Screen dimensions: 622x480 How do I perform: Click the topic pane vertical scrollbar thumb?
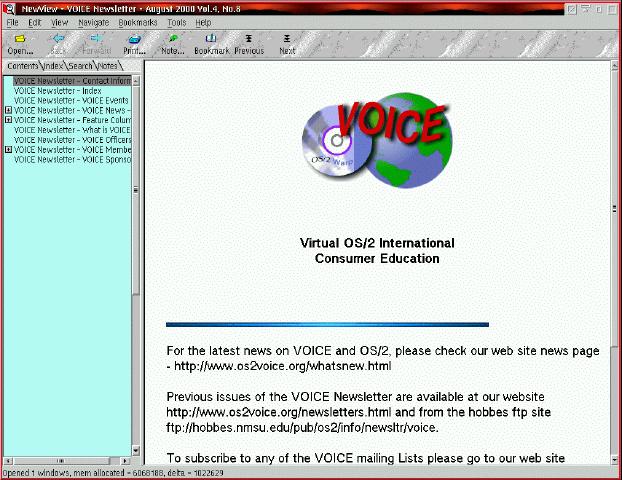coord(615,209)
